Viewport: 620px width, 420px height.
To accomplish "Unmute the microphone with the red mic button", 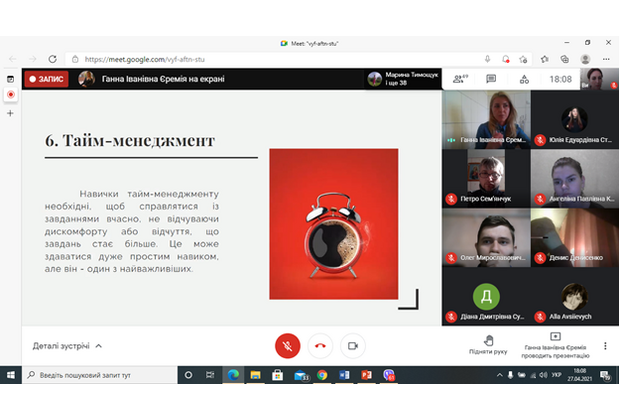I will tap(287, 345).
